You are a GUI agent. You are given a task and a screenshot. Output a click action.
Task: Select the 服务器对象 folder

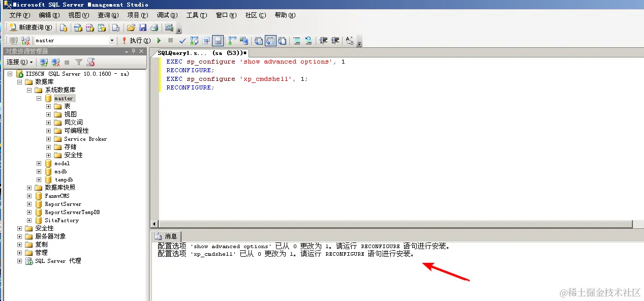[50, 236]
